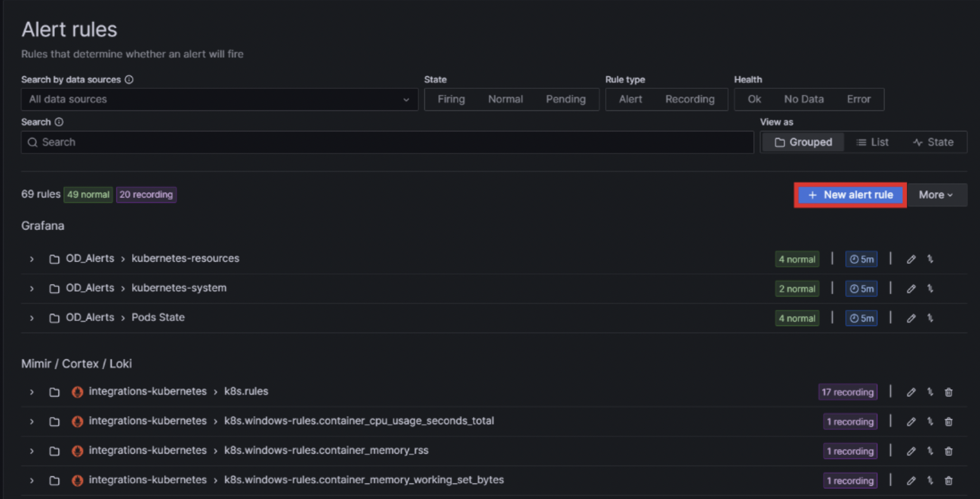
Task: Click the Prometheus icon in the k8s.rules row
Action: (77, 392)
